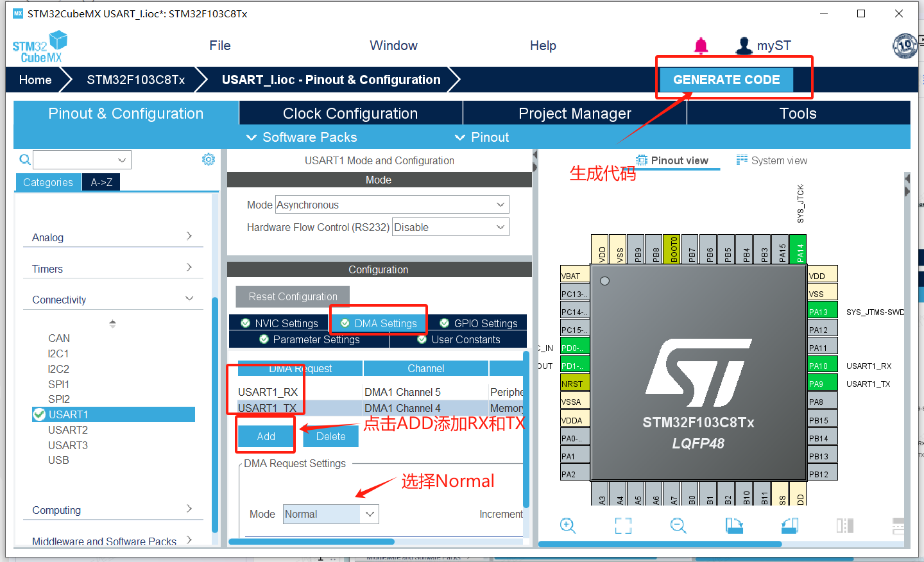Switch to System view

772,160
